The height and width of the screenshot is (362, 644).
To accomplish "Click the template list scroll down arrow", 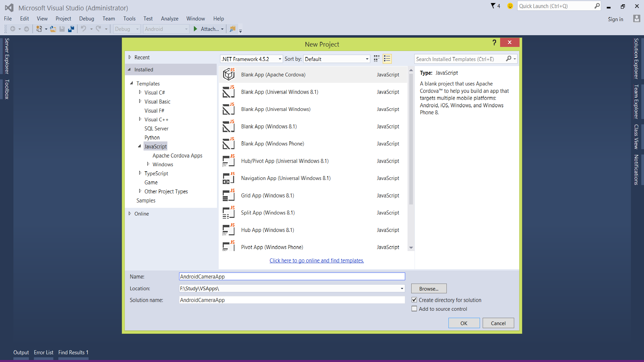I will pyautogui.click(x=411, y=248).
